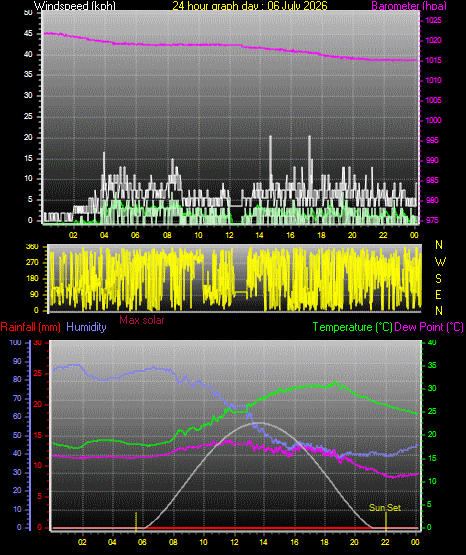Click the yellow sunrise marker before 06
This screenshot has height=555, width=466.
pos(136,522)
